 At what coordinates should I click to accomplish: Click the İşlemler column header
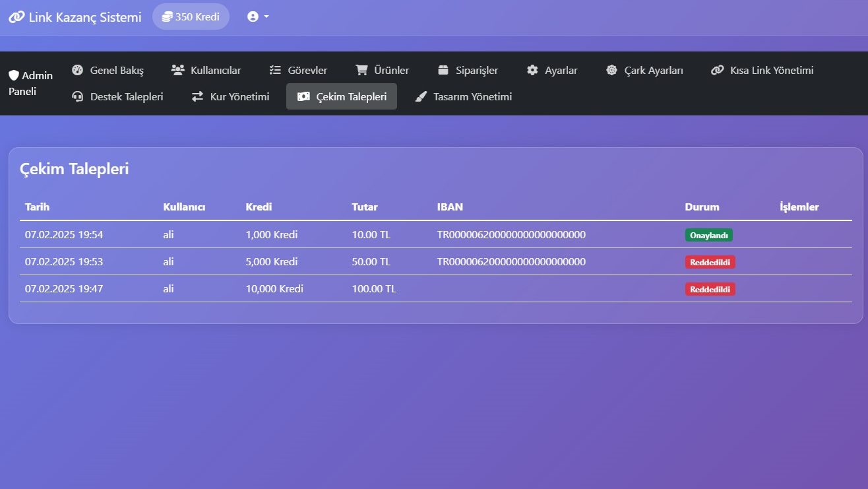pos(799,207)
